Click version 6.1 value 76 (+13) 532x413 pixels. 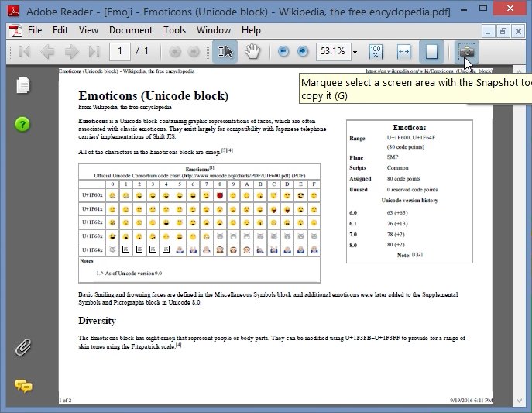397,224
